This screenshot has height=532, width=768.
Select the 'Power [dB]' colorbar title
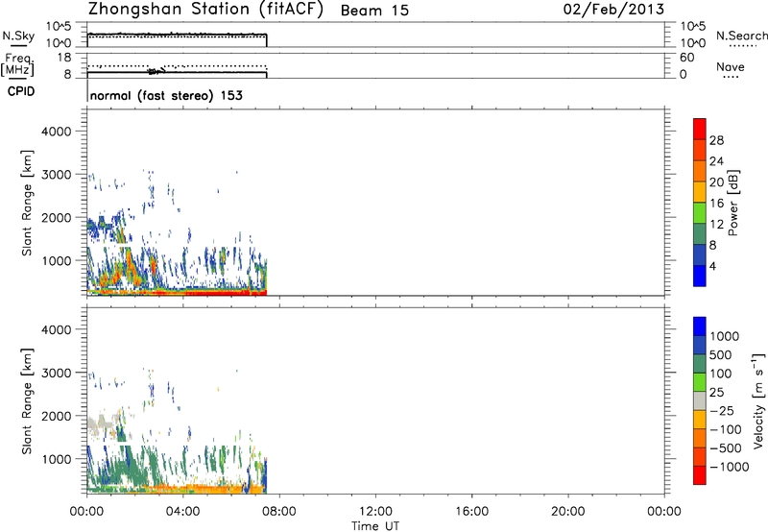point(732,203)
